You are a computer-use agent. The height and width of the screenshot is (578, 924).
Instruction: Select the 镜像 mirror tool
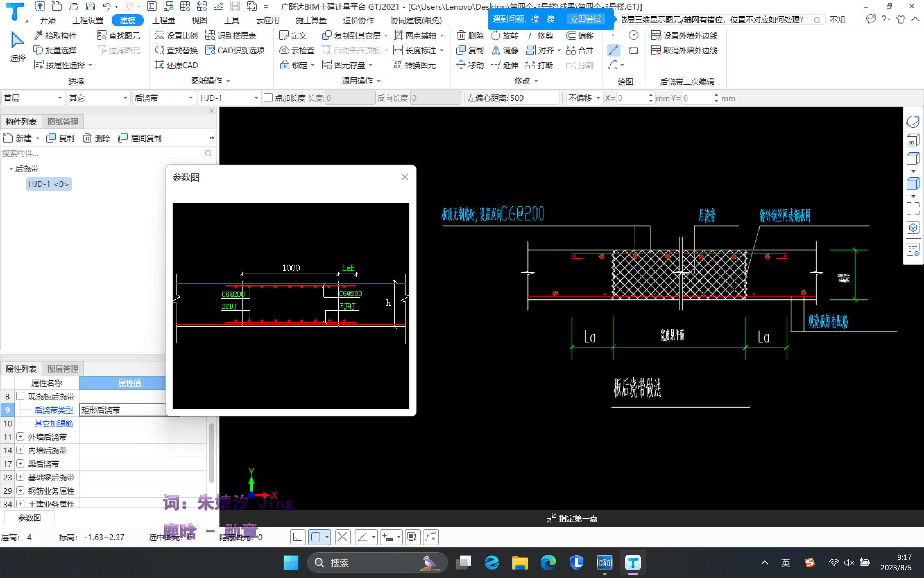pyautogui.click(x=505, y=50)
